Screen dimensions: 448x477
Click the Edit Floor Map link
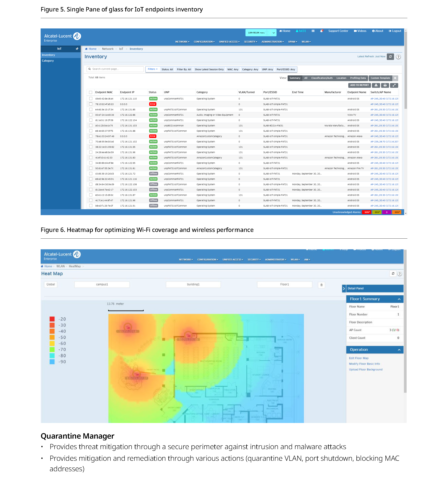pyautogui.click(x=358, y=358)
